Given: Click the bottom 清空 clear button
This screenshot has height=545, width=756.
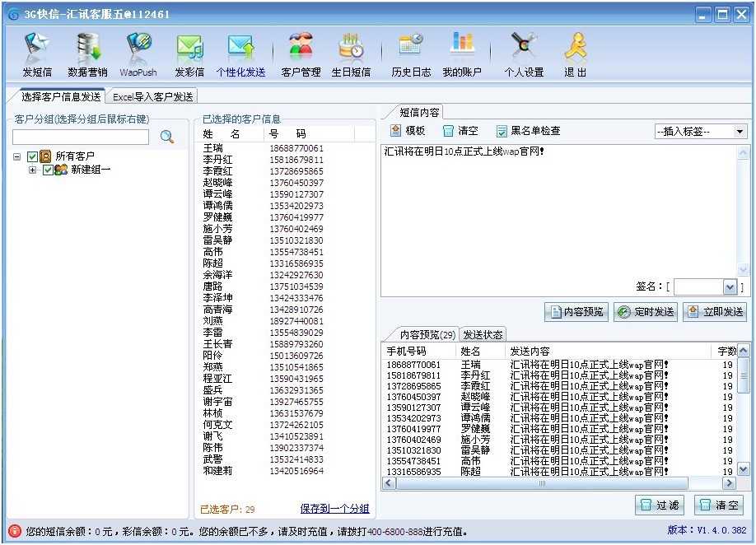Looking at the screenshot, I should tap(719, 505).
